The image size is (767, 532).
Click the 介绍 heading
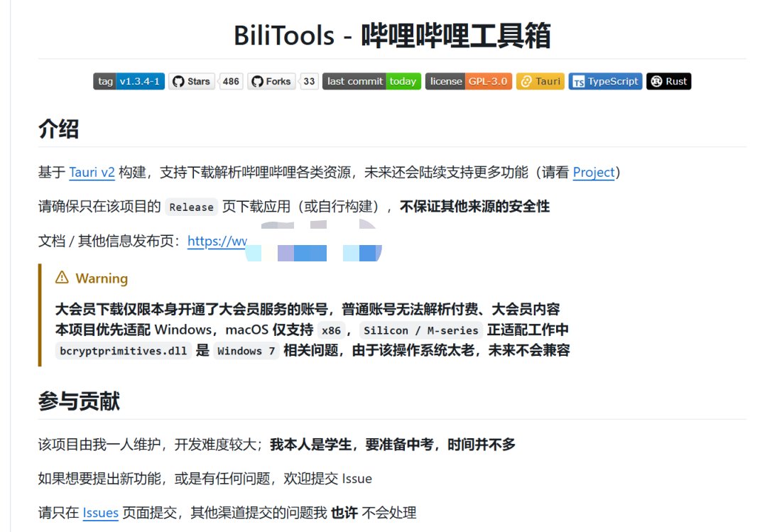pos(59,129)
